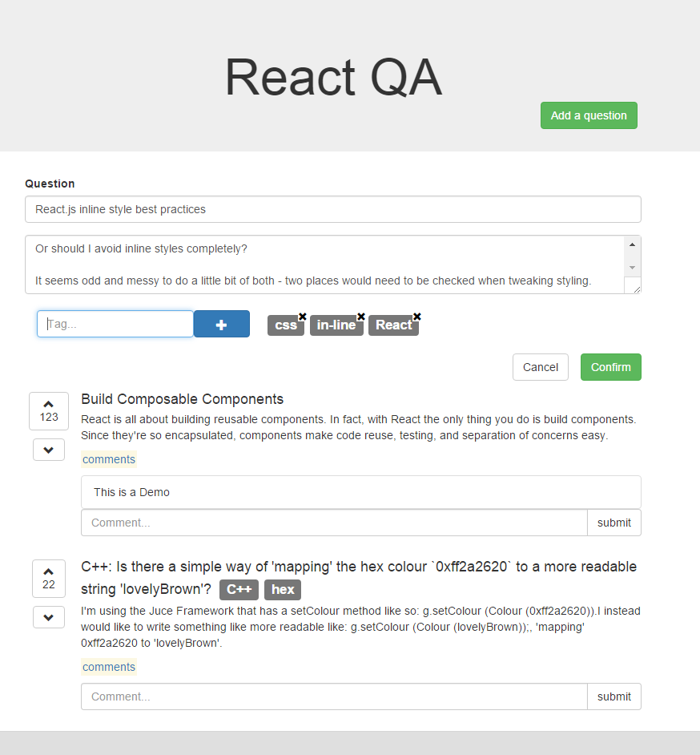Click the C++ tag badge

pos(239,589)
